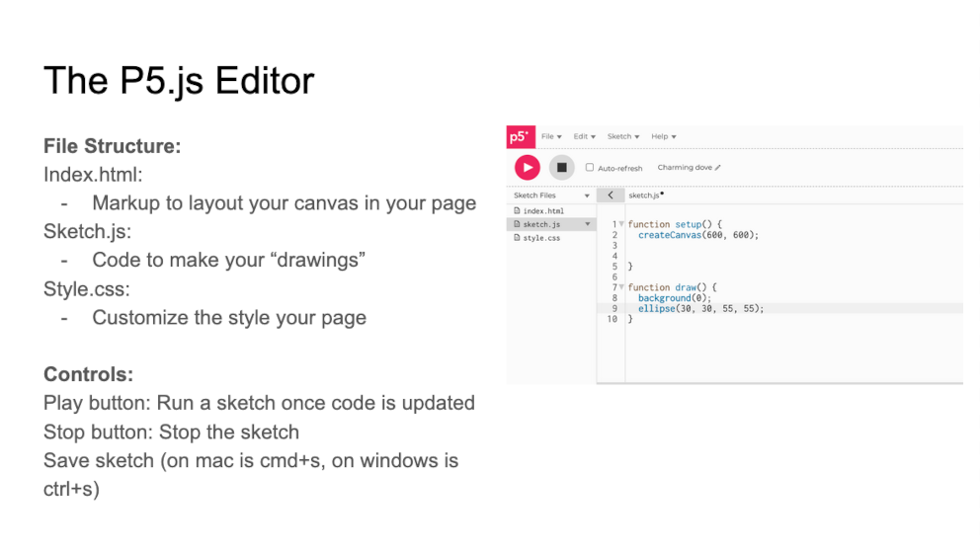This screenshot has height=551, width=980.
Task: Click the Charming dove sketch name
Action: pyautogui.click(x=685, y=168)
